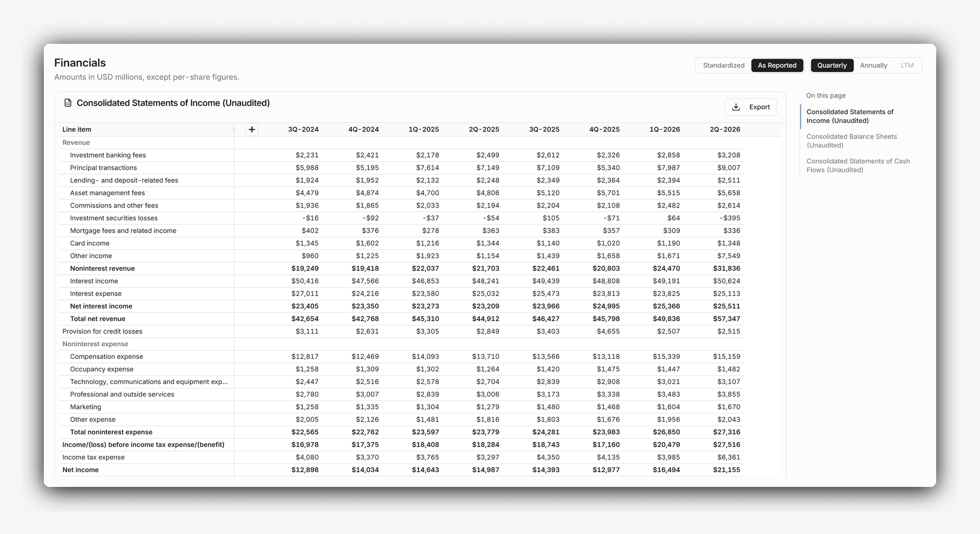This screenshot has width=980, height=534.
Task: Select the LTM period option
Action: (907, 65)
